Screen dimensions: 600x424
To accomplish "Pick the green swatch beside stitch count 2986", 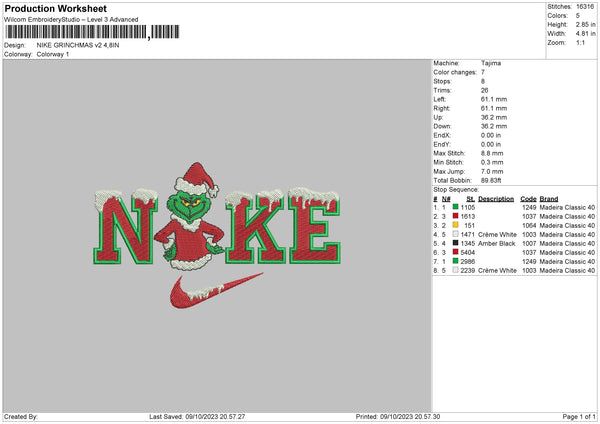I will tap(455, 261).
